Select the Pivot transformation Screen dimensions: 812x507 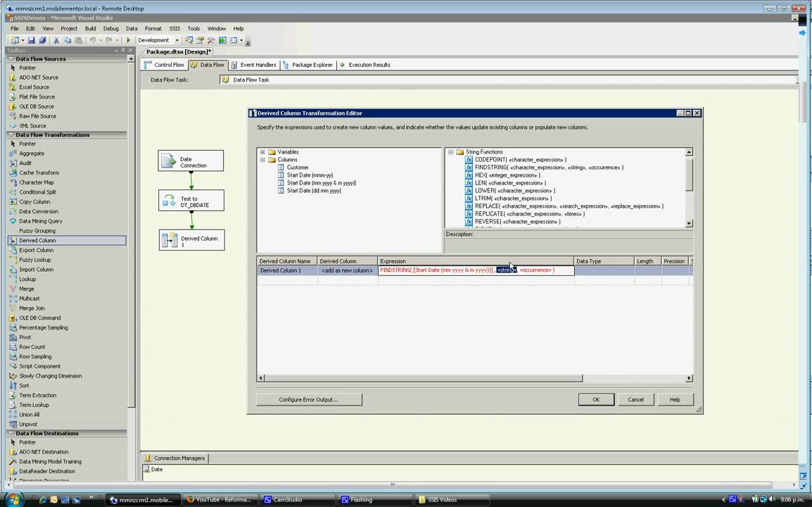(25, 337)
